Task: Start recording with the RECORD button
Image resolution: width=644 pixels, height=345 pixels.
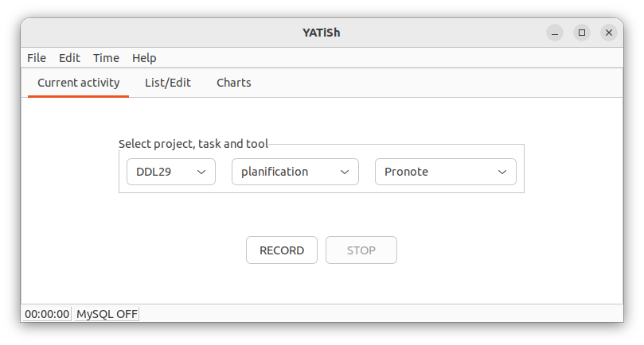Action: (x=282, y=250)
